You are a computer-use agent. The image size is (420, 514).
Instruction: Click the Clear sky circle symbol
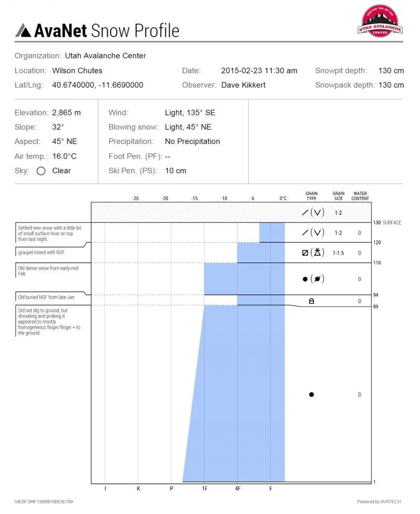pos(41,171)
